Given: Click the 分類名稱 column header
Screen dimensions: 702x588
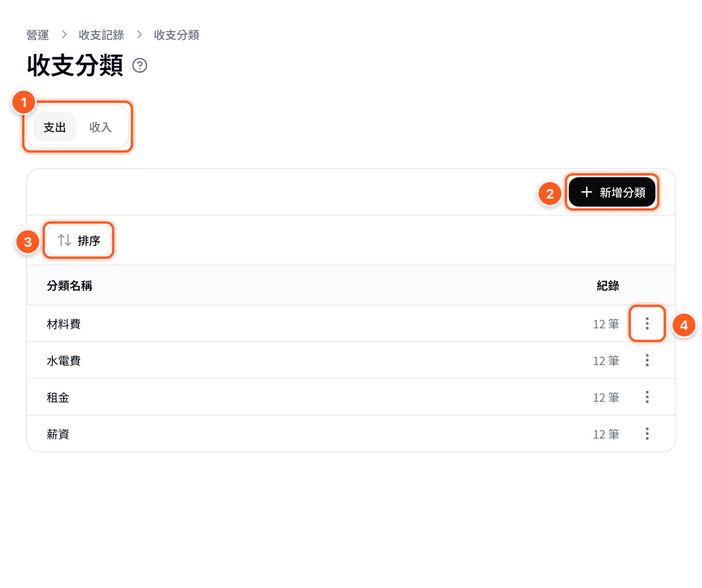Looking at the screenshot, I should [x=69, y=286].
